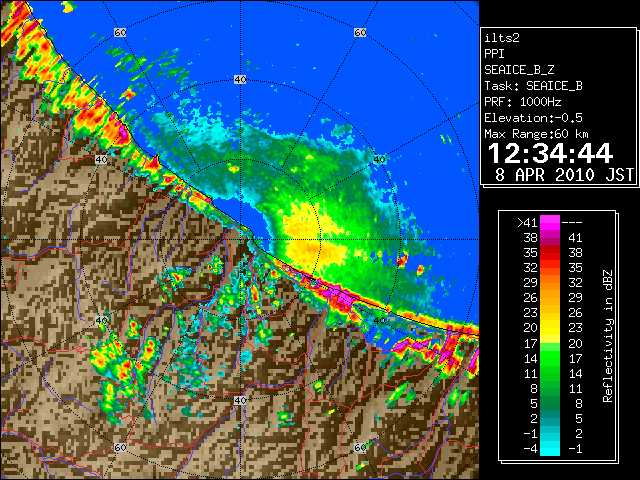Click the '60' range label in the map's upper-left
The height and width of the screenshot is (480, 640).
pos(120,32)
